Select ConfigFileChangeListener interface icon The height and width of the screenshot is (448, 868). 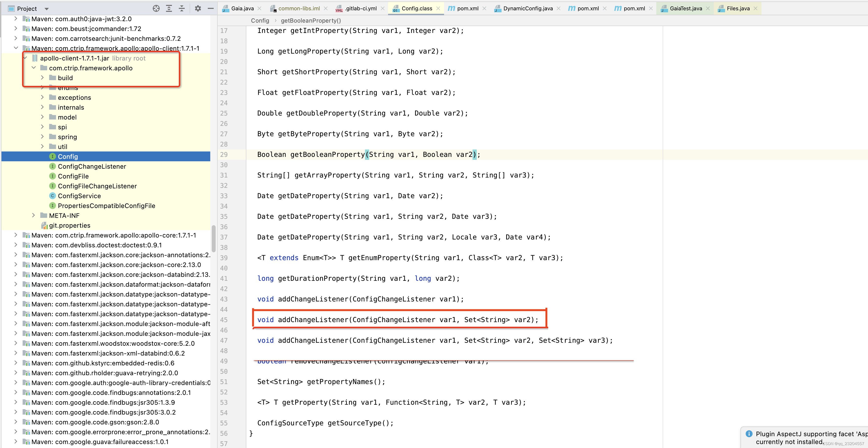[53, 186]
